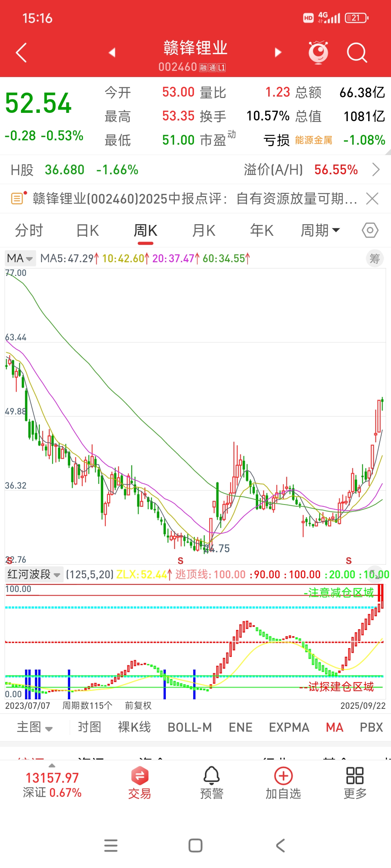Select BOLL-M main chart indicator
The image size is (391, 868).
(190, 727)
